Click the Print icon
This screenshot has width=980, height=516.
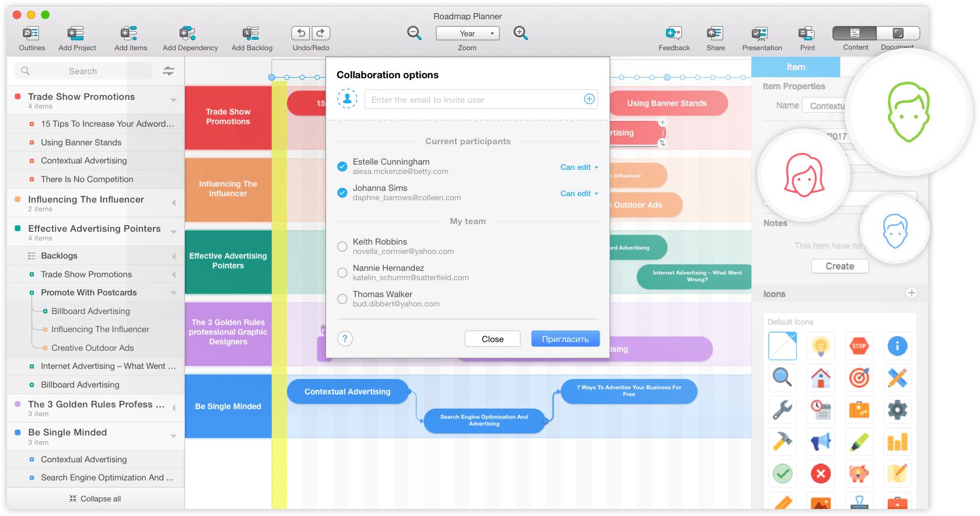(x=807, y=34)
